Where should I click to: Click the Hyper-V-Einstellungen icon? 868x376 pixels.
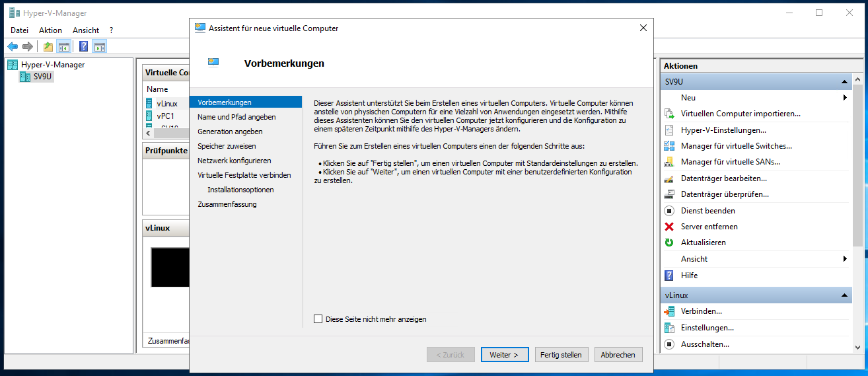point(669,130)
